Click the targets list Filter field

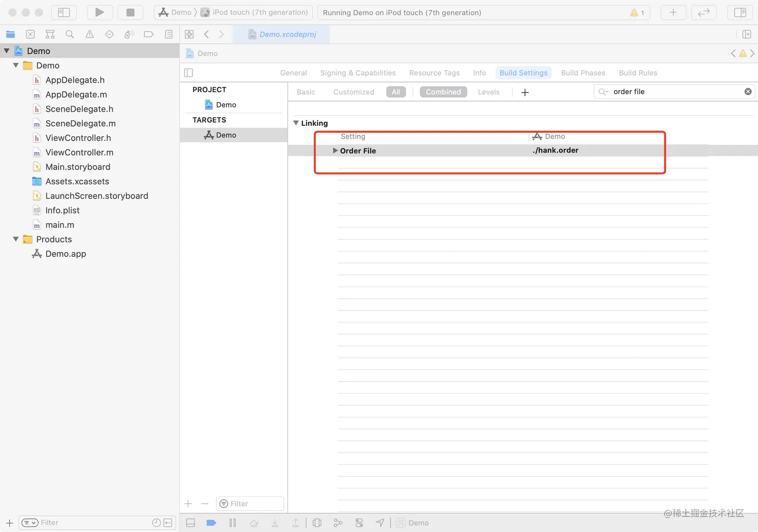250,503
